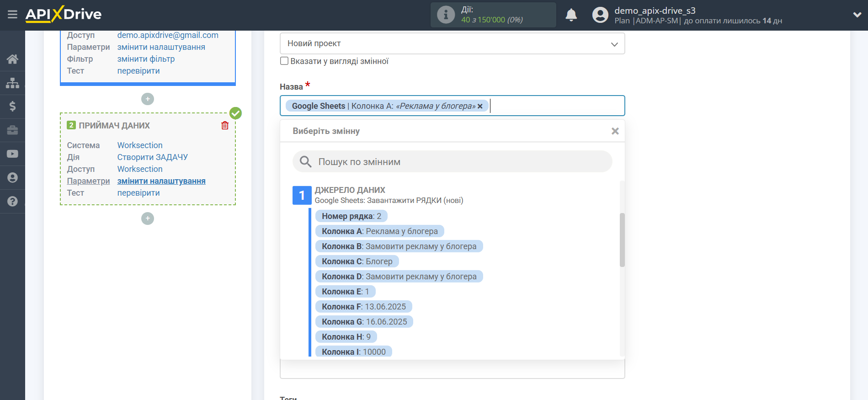Click source 'змінити налаштування' link
Screen dimensions: 868x400
[161, 47]
